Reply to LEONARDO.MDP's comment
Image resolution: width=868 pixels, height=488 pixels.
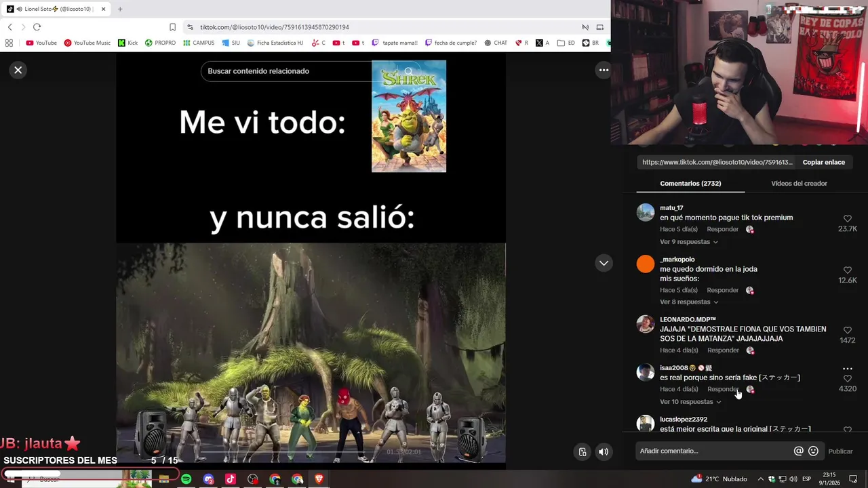coord(723,350)
